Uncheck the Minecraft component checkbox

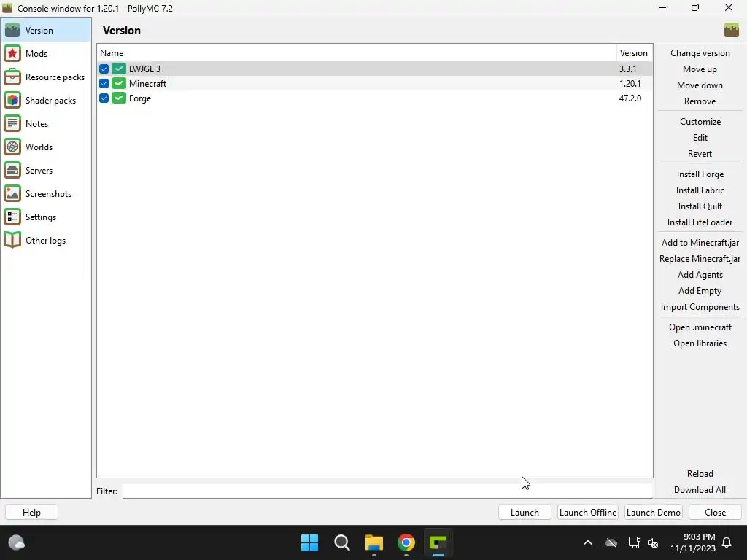click(x=104, y=83)
